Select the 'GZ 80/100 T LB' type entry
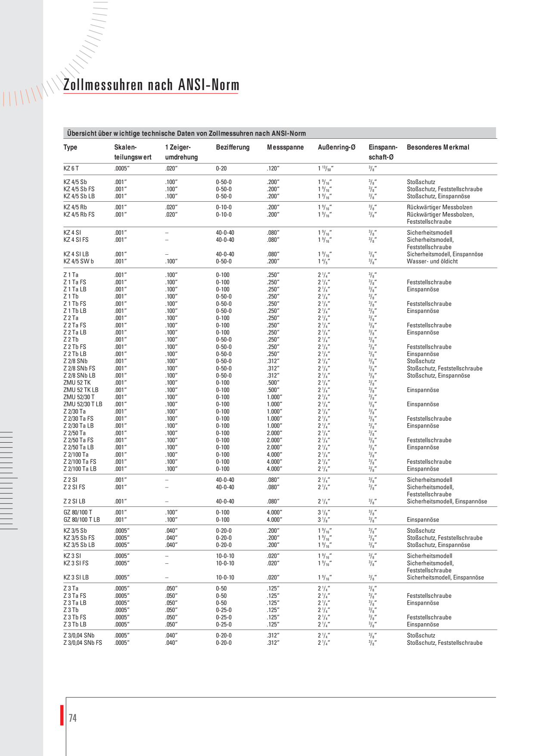The image size is (534, 756). coord(81,520)
